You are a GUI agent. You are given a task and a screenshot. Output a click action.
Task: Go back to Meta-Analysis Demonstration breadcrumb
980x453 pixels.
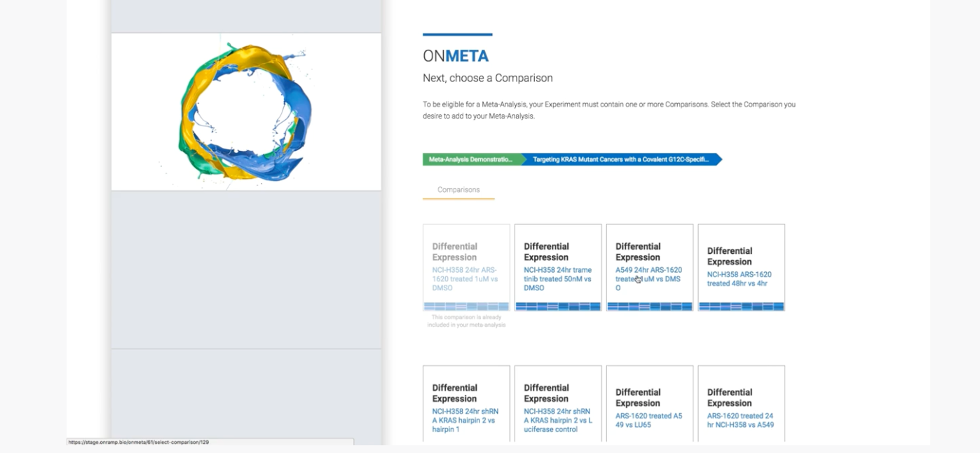[x=471, y=160]
